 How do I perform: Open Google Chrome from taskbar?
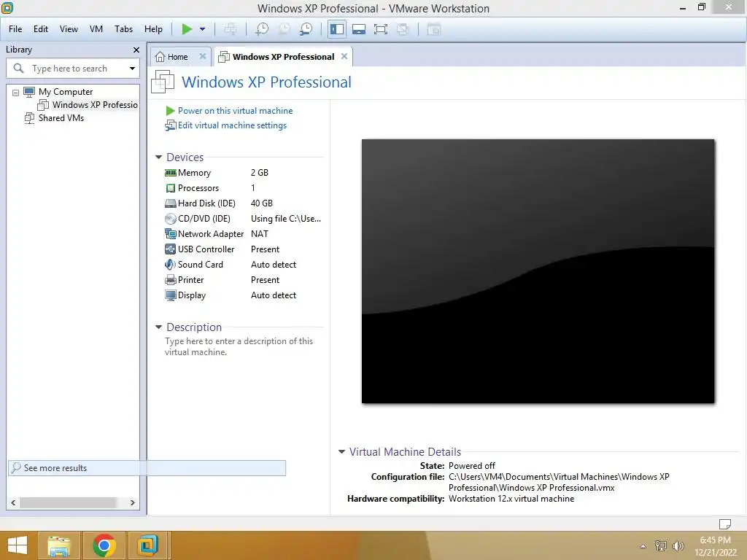coord(104,545)
